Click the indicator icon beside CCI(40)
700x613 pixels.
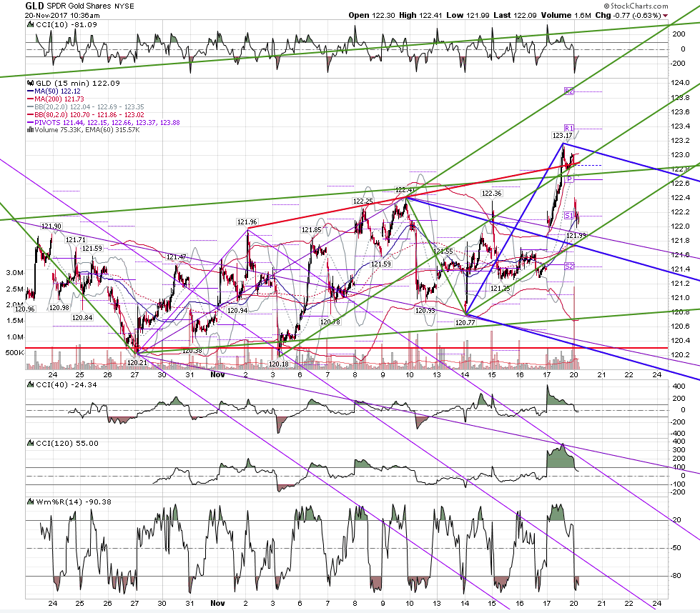[x=30, y=384]
